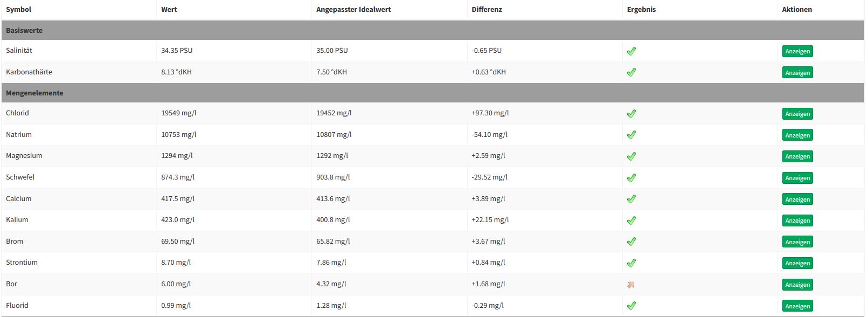Show details for Natrium with Anzeigen
The image size is (868, 317).
click(x=797, y=135)
